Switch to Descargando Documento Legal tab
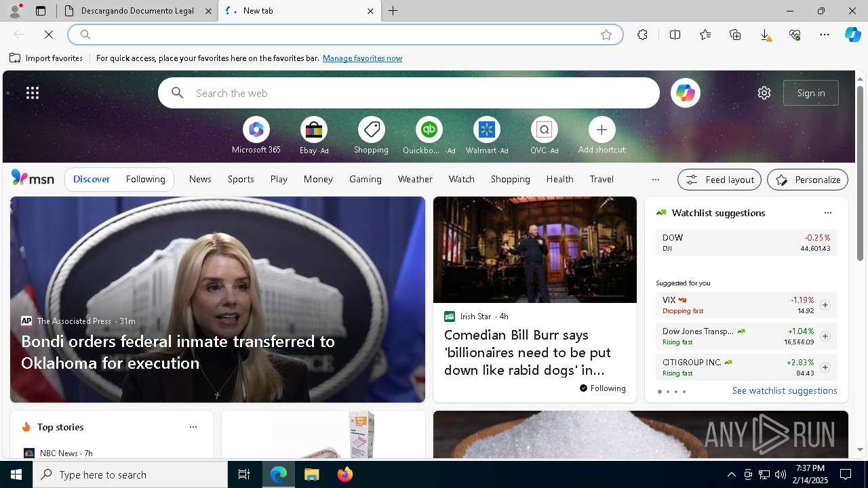 point(138,11)
